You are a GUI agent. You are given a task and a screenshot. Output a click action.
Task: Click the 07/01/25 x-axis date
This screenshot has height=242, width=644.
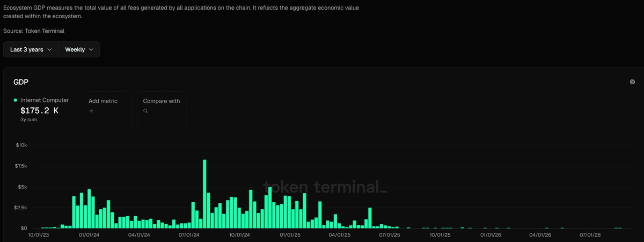pyautogui.click(x=389, y=235)
